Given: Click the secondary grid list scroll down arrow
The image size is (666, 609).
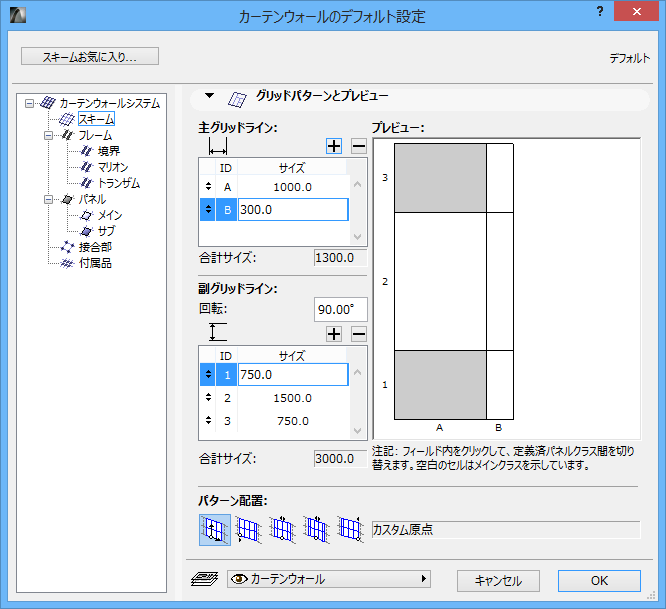Looking at the screenshot, I should click(358, 431).
